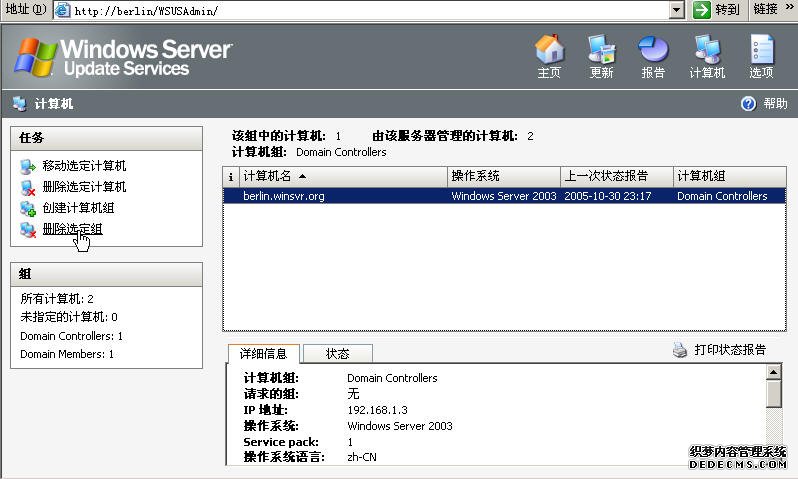Click 删除选定组 link
The width and height of the screenshot is (798, 479).
pos(73,229)
